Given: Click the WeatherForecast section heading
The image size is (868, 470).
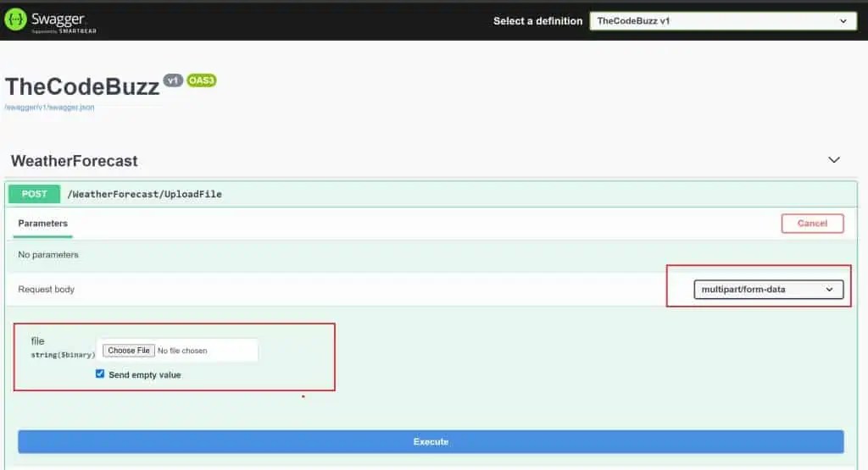Looking at the screenshot, I should click(x=75, y=161).
